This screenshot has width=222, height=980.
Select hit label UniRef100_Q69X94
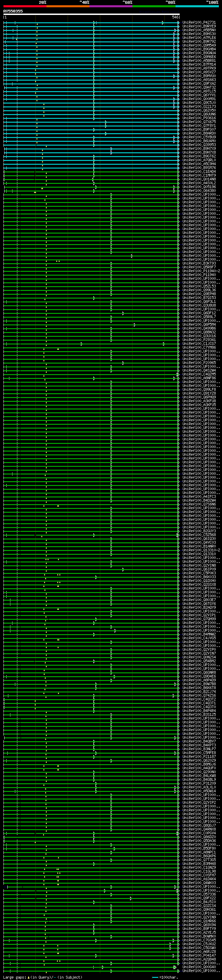click(199, 924)
